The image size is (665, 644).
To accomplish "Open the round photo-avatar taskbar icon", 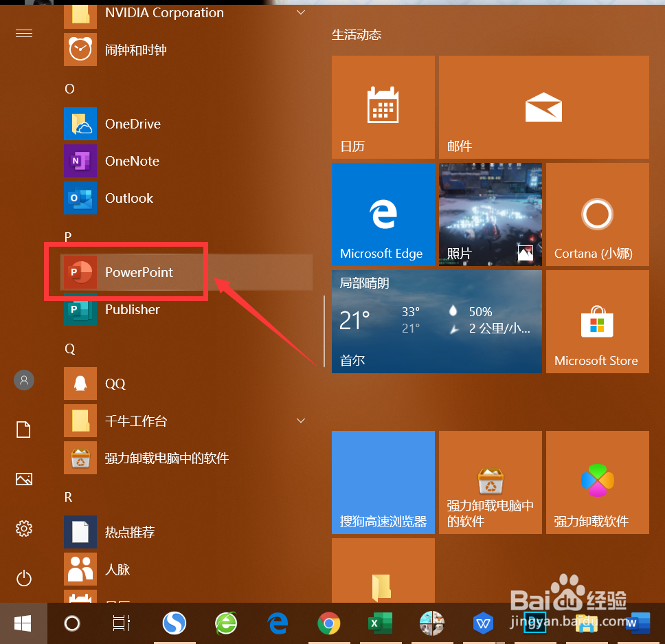I will (x=431, y=623).
